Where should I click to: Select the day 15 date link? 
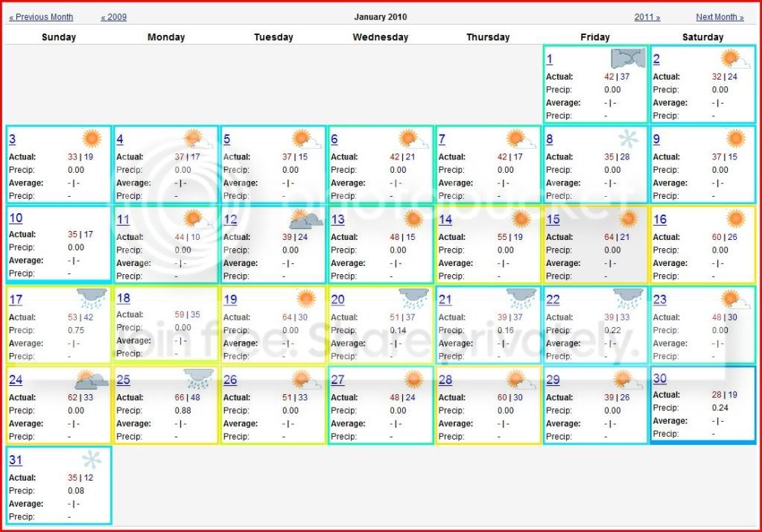553,220
